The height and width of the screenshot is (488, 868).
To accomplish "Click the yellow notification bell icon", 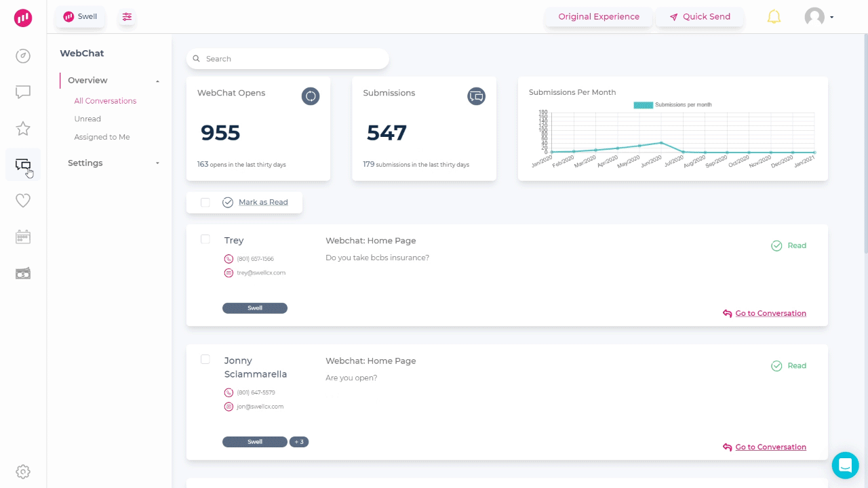I will coord(774,17).
